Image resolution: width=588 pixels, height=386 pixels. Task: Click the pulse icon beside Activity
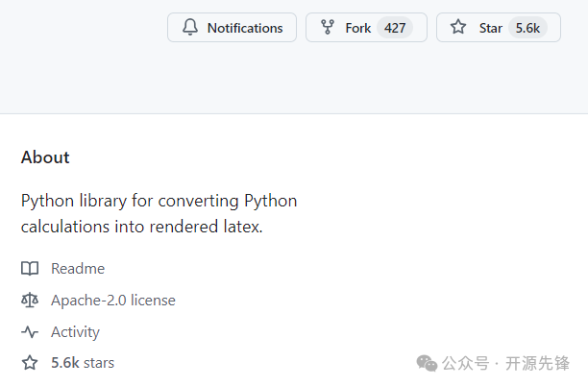tap(30, 332)
